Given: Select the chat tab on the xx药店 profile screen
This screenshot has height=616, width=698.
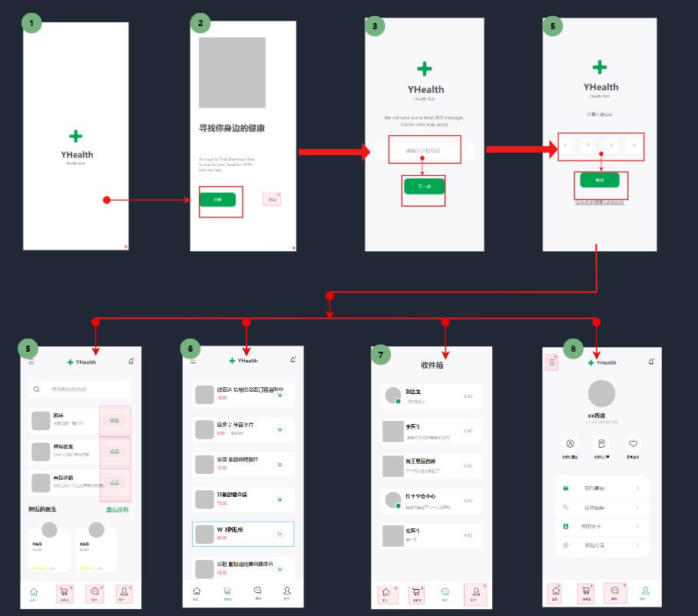Looking at the screenshot, I should (615, 593).
